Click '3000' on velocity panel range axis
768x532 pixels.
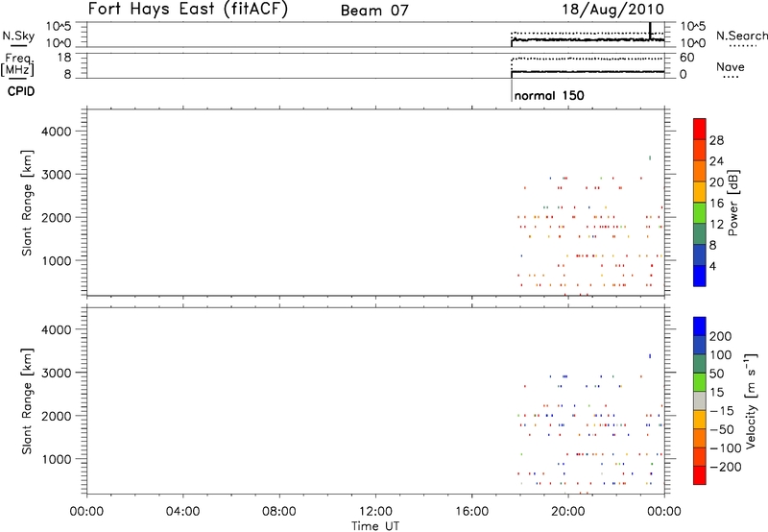(56, 373)
